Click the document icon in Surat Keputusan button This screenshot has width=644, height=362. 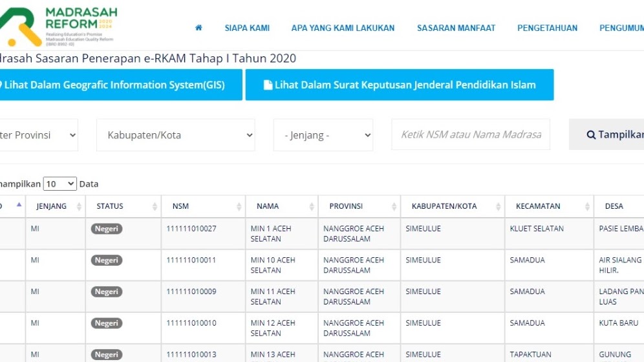[x=268, y=85]
